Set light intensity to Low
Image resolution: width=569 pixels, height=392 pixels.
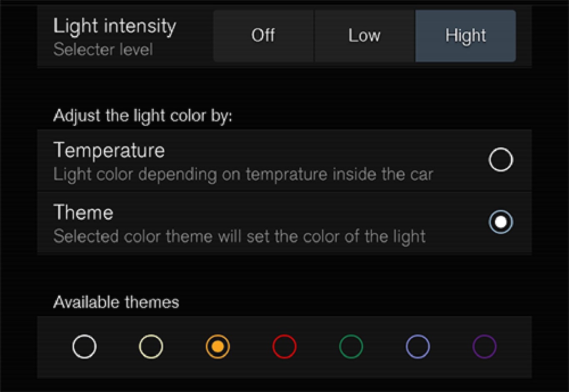tap(364, 36)
